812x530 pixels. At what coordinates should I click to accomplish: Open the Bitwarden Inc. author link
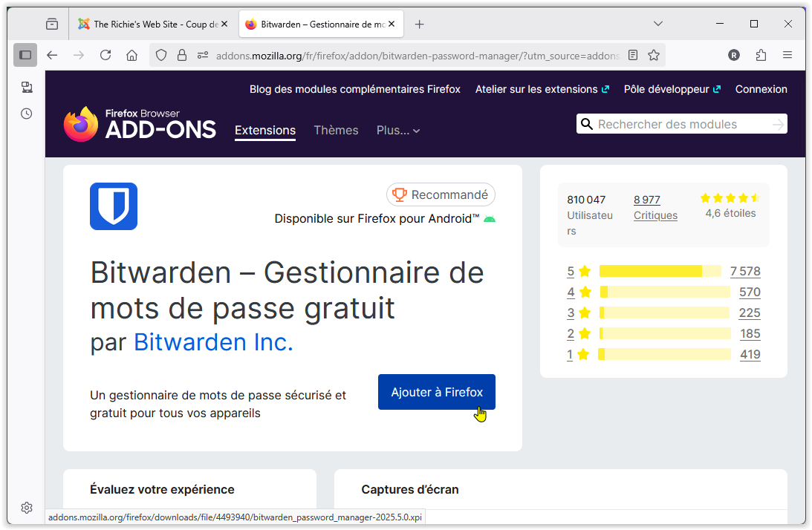[213, 342]
